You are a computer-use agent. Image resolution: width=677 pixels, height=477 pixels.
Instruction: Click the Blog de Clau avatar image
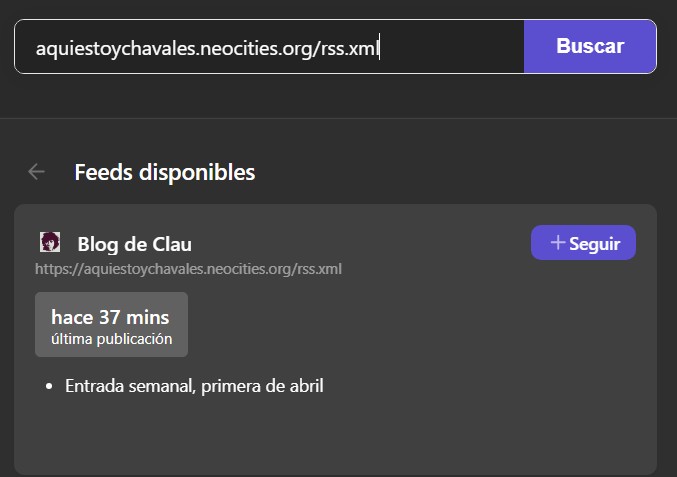pos(49,242)
